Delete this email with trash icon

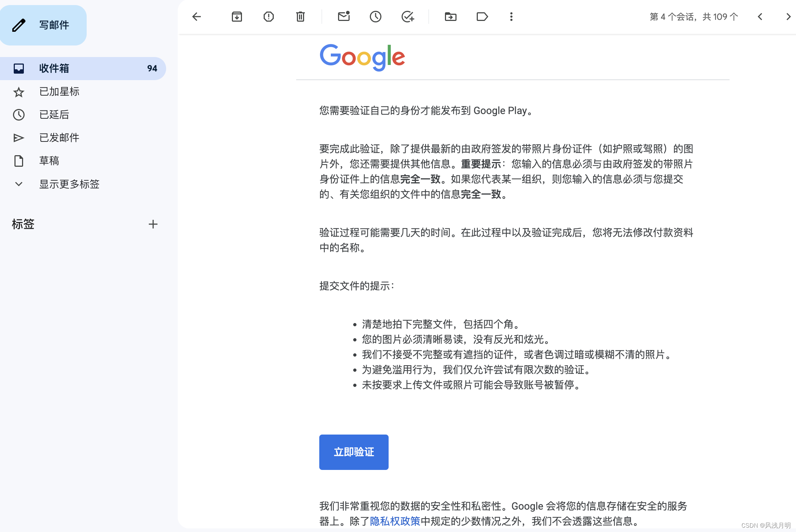pyautogui.click(x=300, y=17)
